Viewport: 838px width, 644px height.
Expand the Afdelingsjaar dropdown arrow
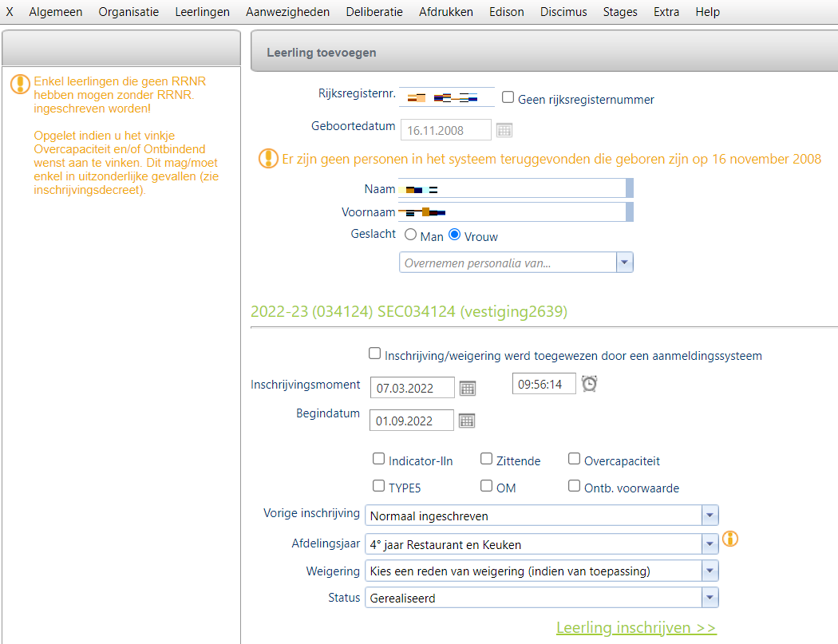710,544
